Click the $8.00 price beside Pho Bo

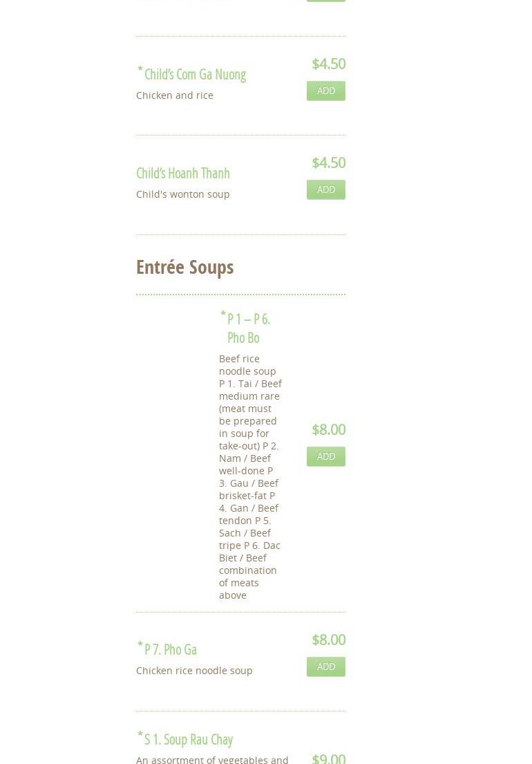pos(328,430)
